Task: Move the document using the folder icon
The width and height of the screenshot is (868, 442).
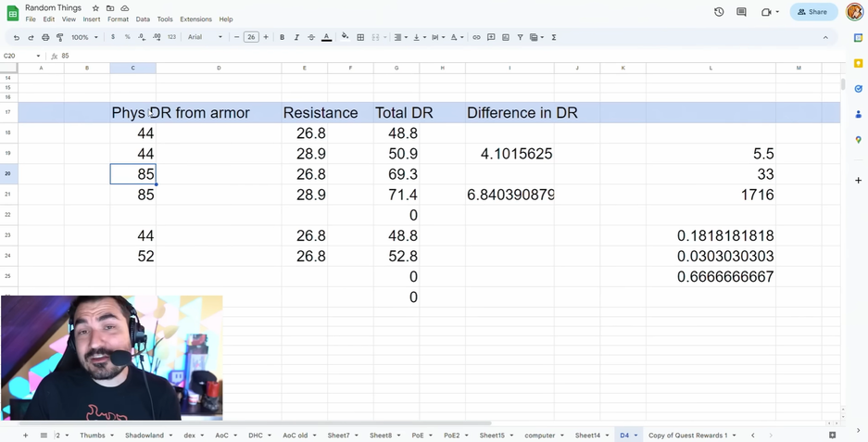Action: point(110,8)
